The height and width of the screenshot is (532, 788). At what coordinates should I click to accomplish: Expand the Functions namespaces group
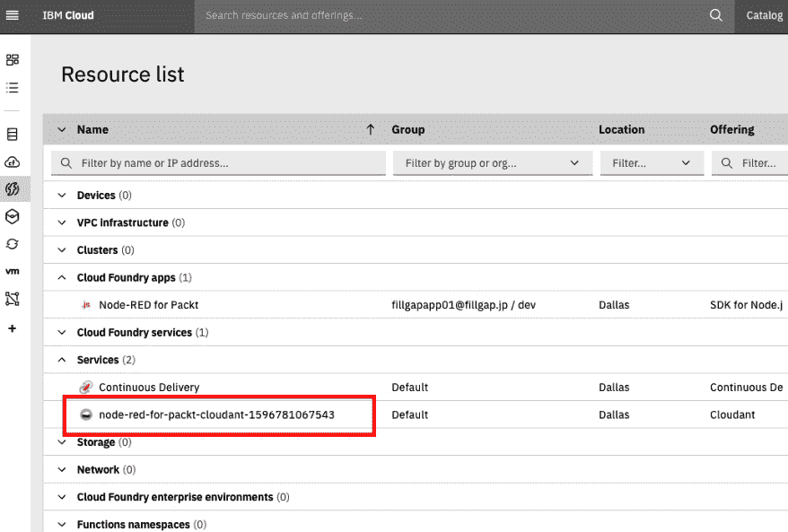tap(62, 525)
